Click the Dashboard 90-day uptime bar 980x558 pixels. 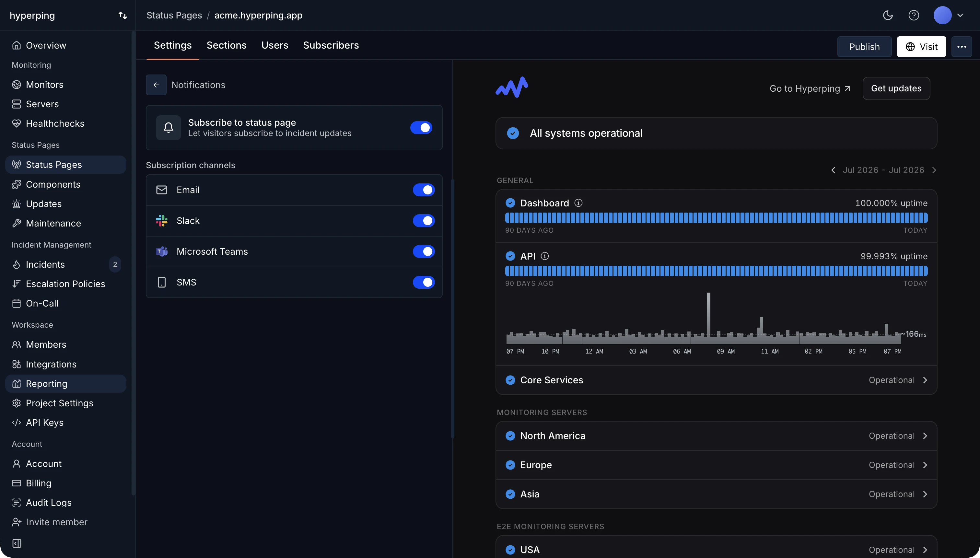coord(716,218)
